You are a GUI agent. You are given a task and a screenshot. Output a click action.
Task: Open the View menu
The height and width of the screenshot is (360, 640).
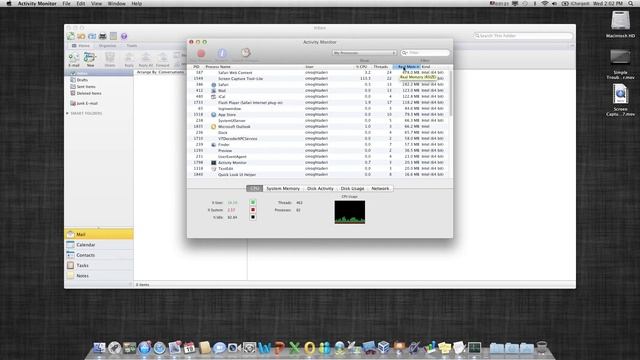pos(96,4)
